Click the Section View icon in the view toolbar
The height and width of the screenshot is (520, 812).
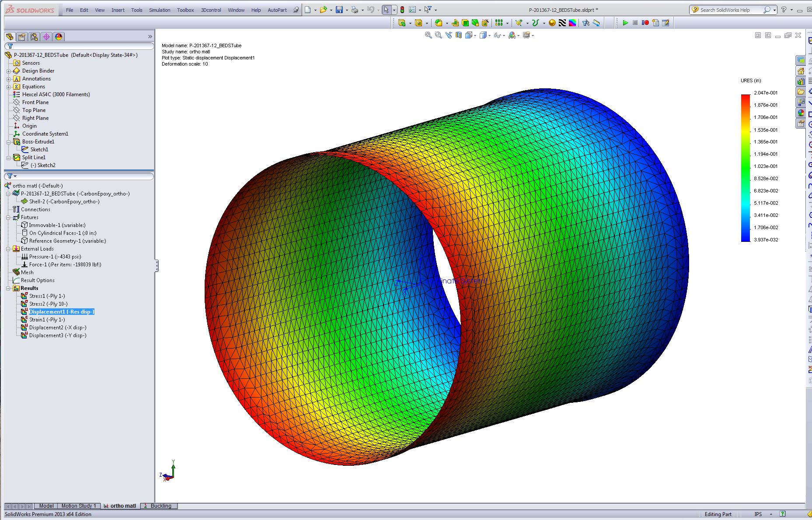coord(459,35)
